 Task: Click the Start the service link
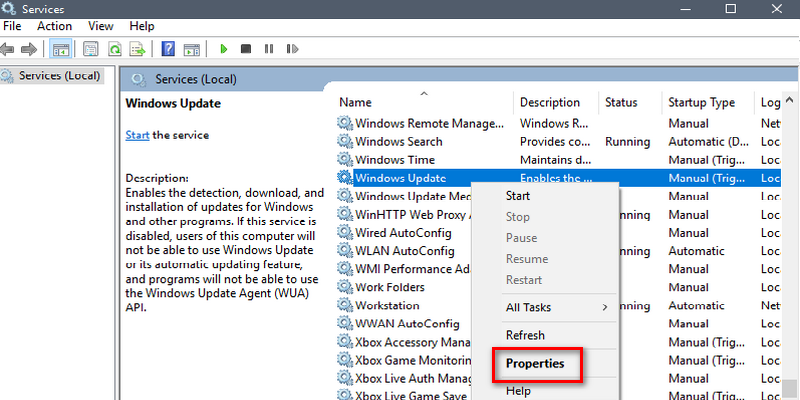pyautogui.click(x=136, y=135)
